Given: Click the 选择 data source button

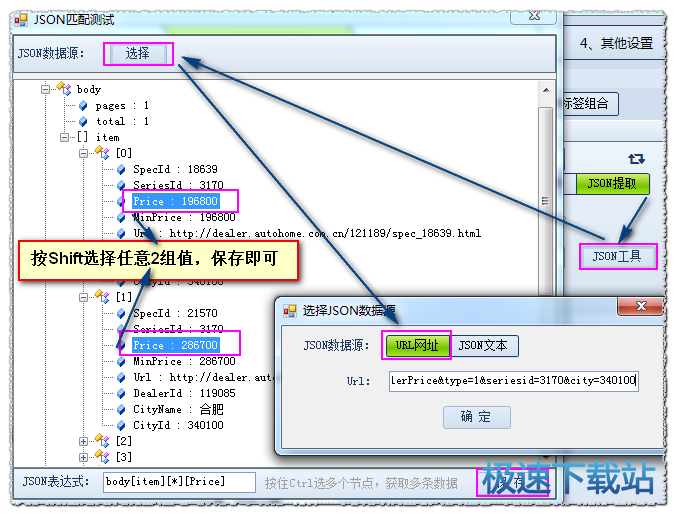Looking at the screenshot, I should point(137,53).
